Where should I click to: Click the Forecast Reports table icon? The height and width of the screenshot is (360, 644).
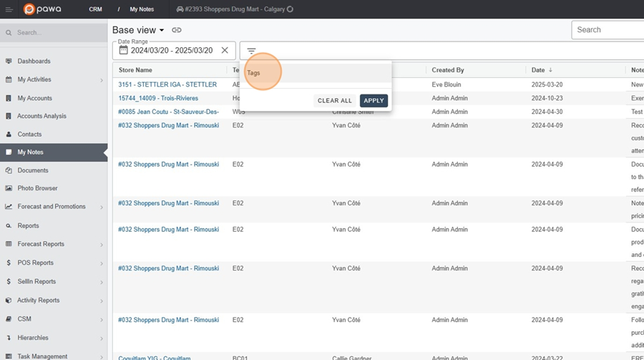[x=9, y=244]
